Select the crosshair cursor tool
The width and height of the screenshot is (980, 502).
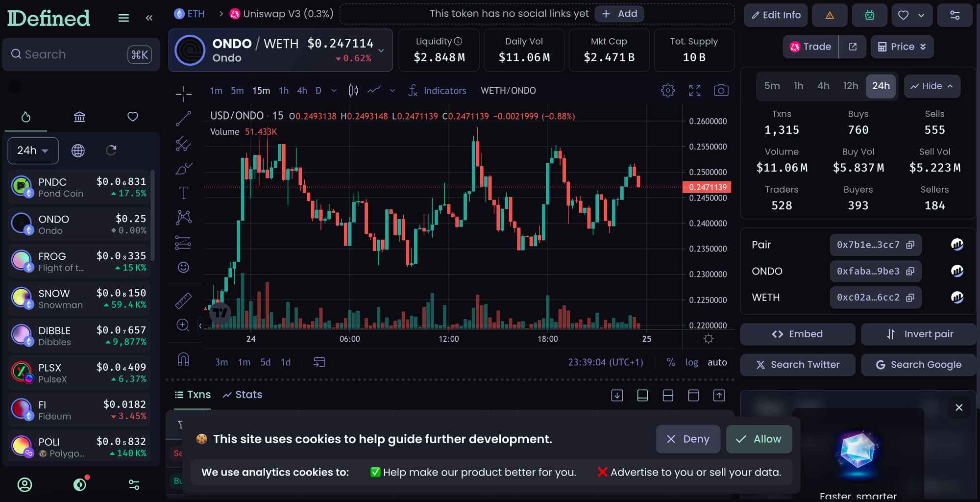pos(184,94)
